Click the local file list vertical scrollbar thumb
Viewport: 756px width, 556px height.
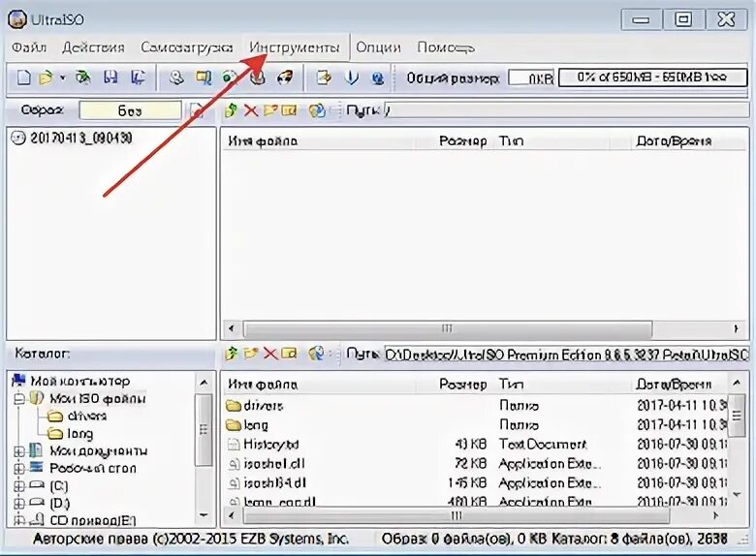click(x=737, y=416)
